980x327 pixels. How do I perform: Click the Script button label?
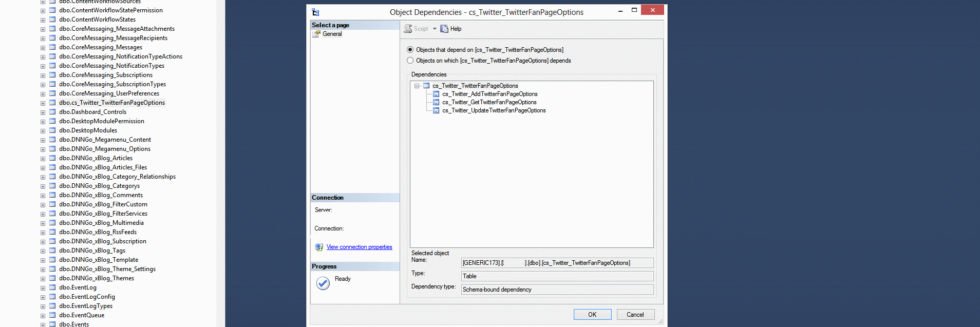point(421,29)
